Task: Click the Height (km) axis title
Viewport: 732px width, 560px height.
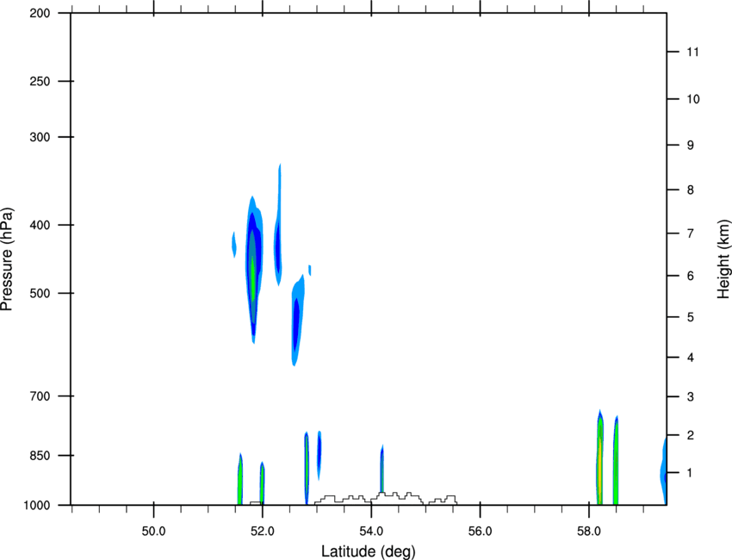Action: pyautogui.click(x=723, y=259)
